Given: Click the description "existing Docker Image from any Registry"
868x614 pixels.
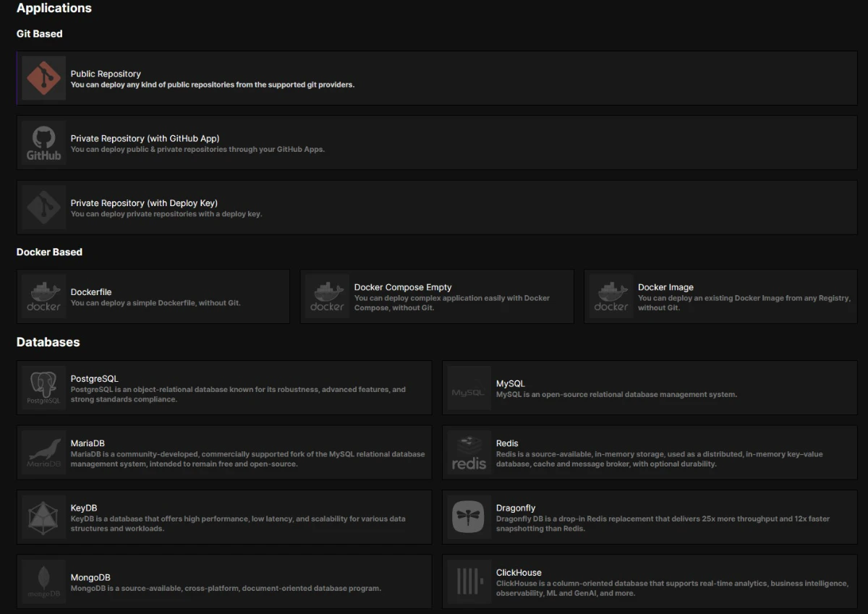Looking at the screenshot, I should click(x=744, y=303).
